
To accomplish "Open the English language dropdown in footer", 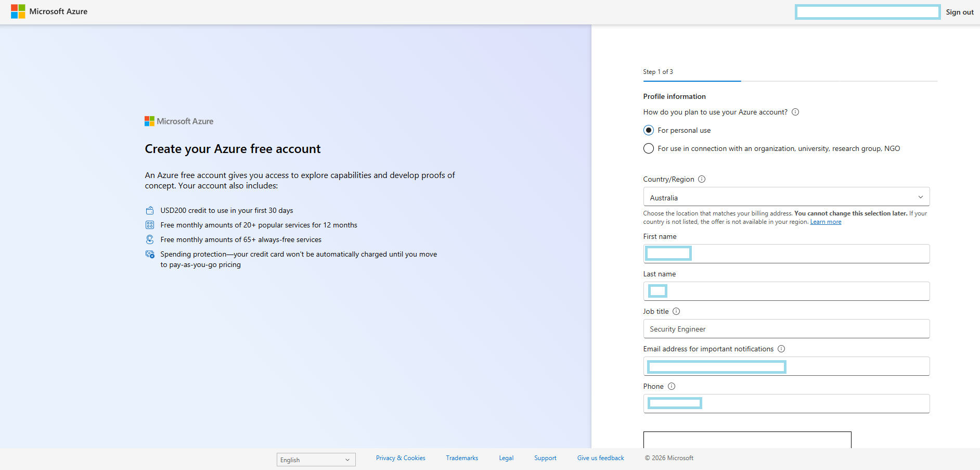I will (x=316, y=460).
